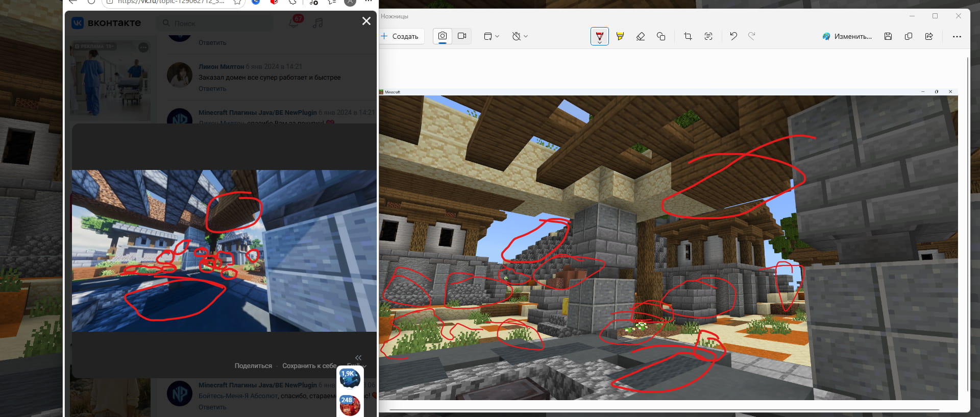Open the red browser extension icon
The width and height of the screenshot is (980, 417).
click(x=274, y=2)
